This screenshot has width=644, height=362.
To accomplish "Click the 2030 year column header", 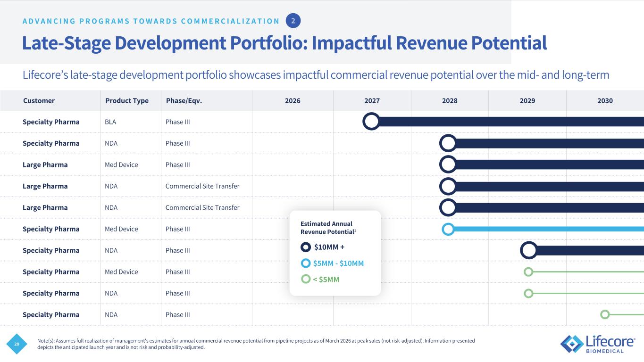I will (x=605, y=100).
